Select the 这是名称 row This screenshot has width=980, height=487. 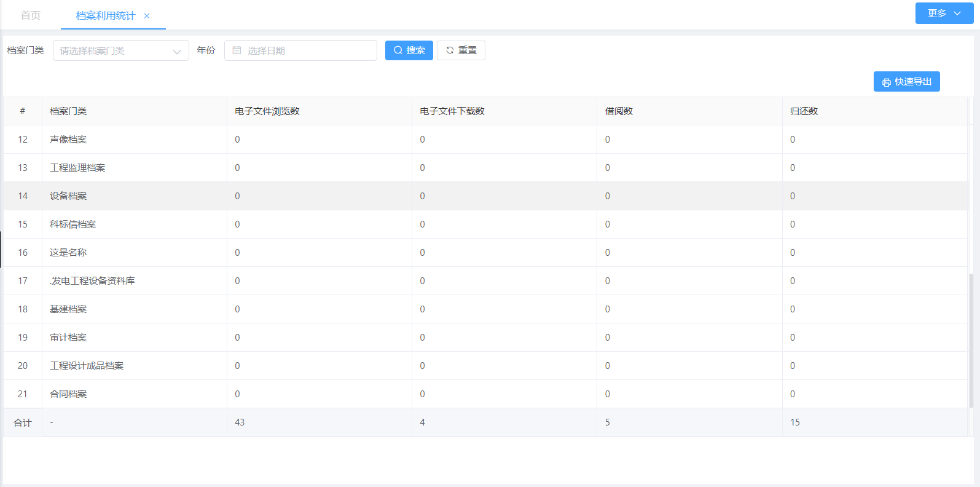[x=485, y=253]
